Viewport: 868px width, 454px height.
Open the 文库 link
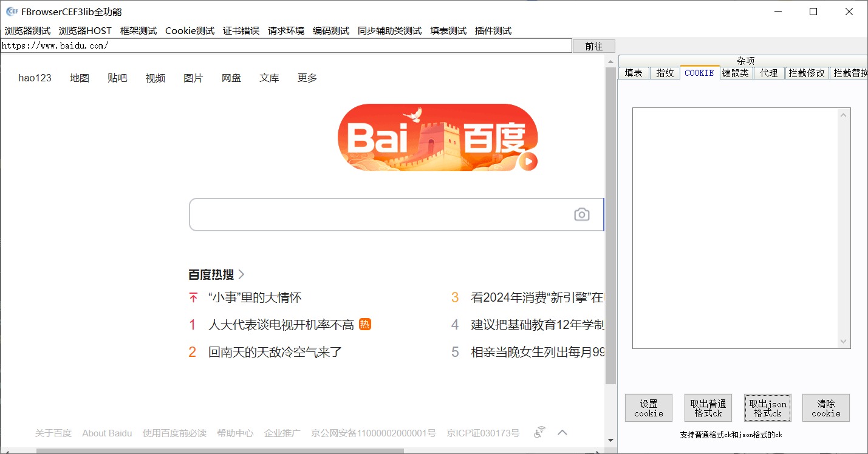[x=269, y=78]
